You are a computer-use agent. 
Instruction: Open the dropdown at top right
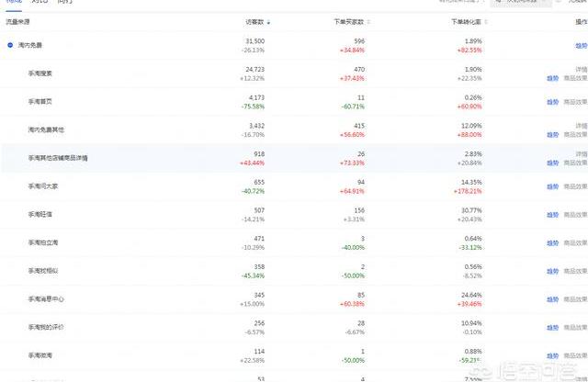pos(521,2)
